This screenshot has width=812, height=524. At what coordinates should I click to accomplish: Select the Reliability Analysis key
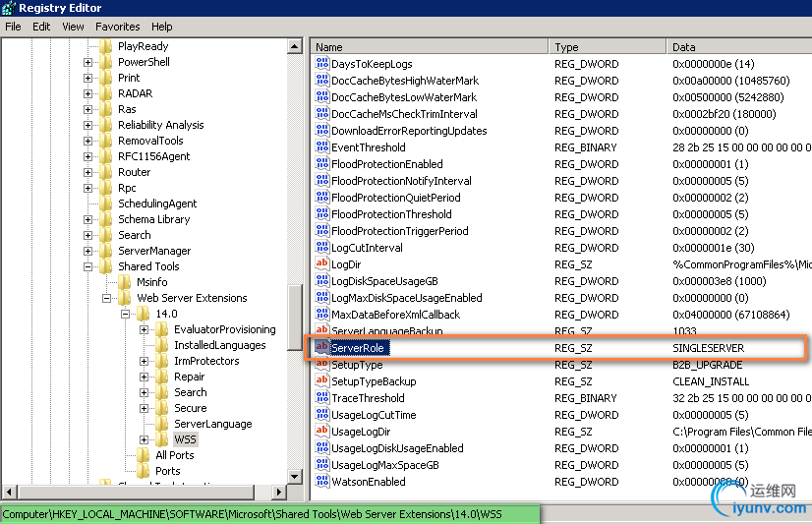point(161,125)
